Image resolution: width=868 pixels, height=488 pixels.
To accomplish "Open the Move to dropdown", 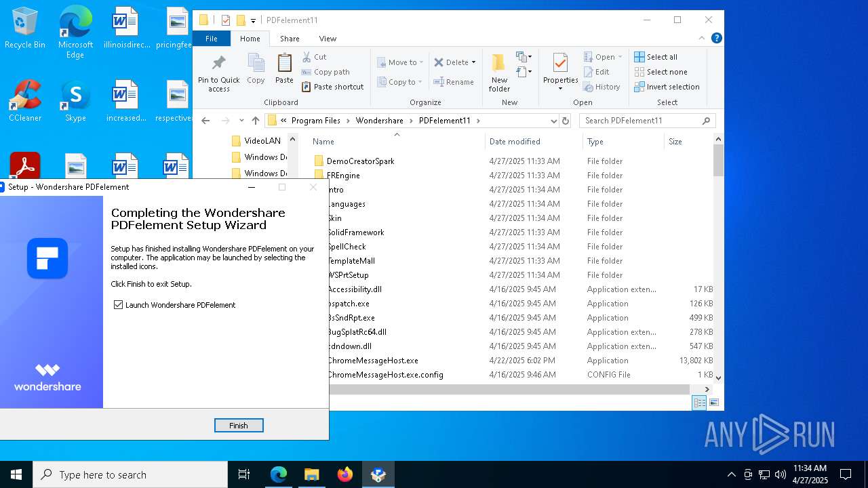I will click(x=401, y=62).
